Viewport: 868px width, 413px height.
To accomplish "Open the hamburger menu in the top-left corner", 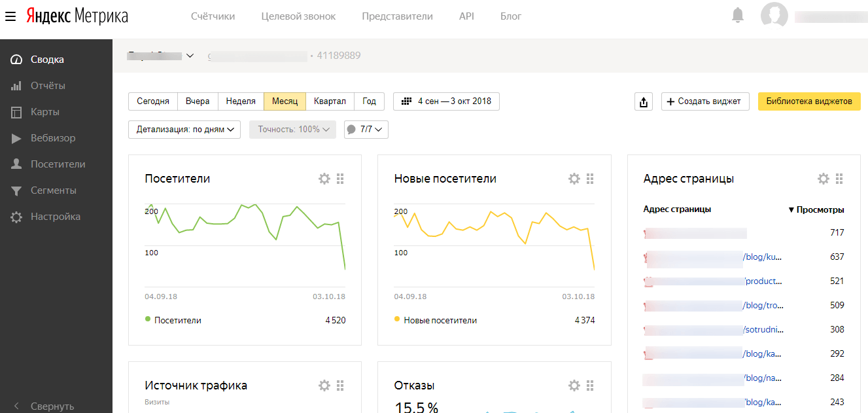I will coord(10,16).
